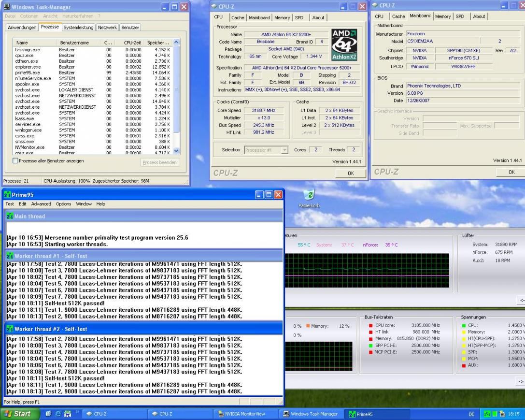Expand the quick launch overflow chevron

coord(77,412)
